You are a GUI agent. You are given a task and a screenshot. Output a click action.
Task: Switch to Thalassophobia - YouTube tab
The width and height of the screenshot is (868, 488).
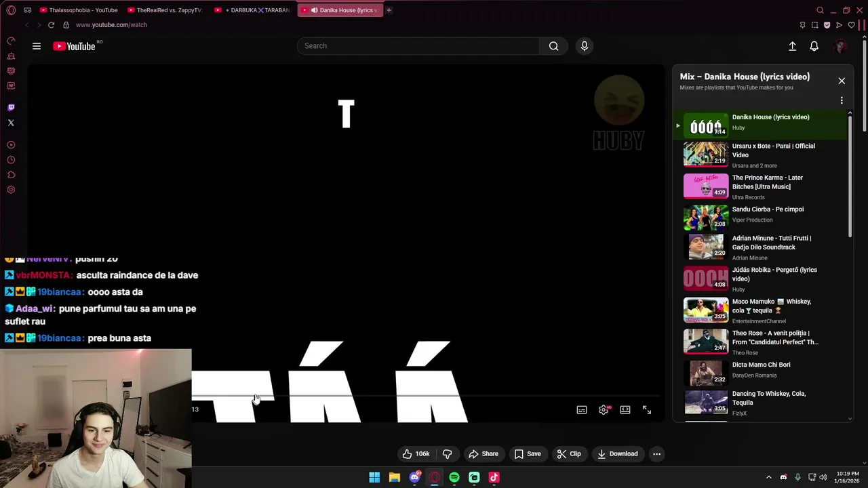[78, 10]
